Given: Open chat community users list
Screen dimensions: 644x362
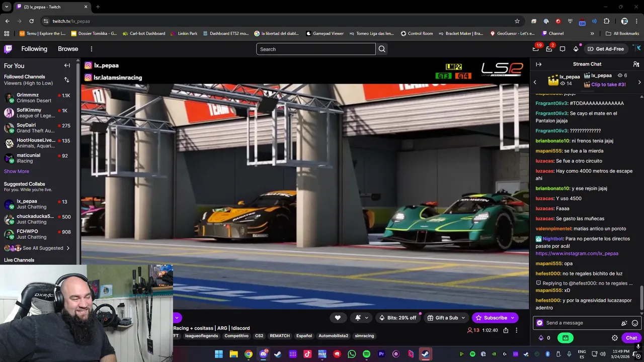Looking at the screenshot, I should click(636, 64).
